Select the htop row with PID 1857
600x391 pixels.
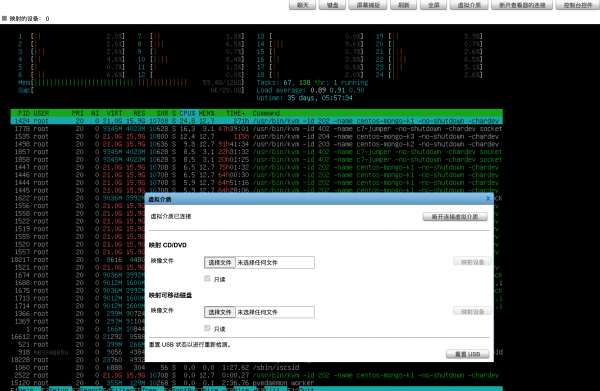256,152
